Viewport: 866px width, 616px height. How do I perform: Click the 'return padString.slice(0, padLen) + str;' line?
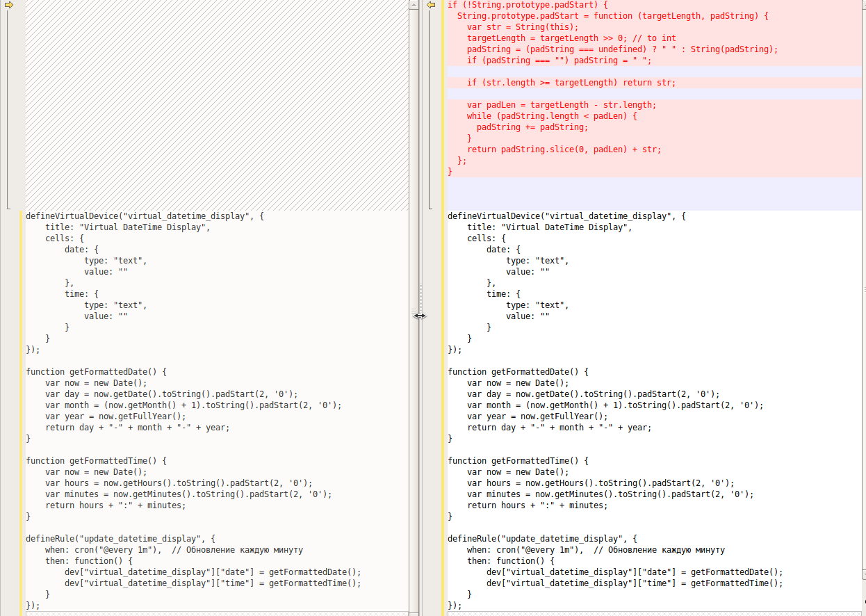tap(564, 149)
